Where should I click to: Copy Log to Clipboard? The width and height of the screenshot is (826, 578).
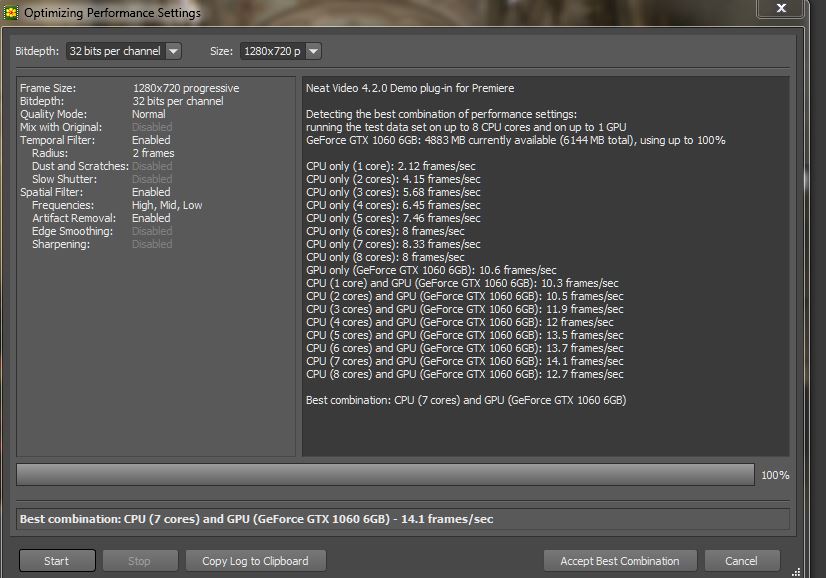[255, 561]
